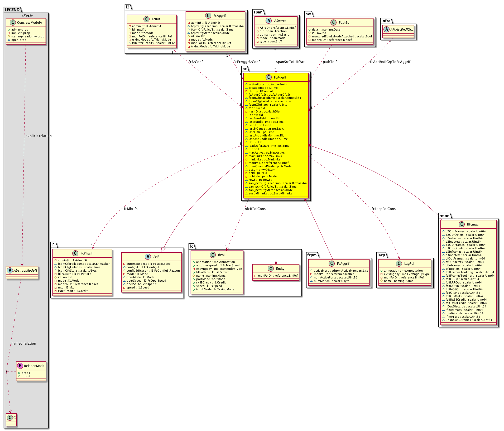Select the class icon of IfFcmac
The height and width of the screenshot is (431, 504).
pos(462,224)
